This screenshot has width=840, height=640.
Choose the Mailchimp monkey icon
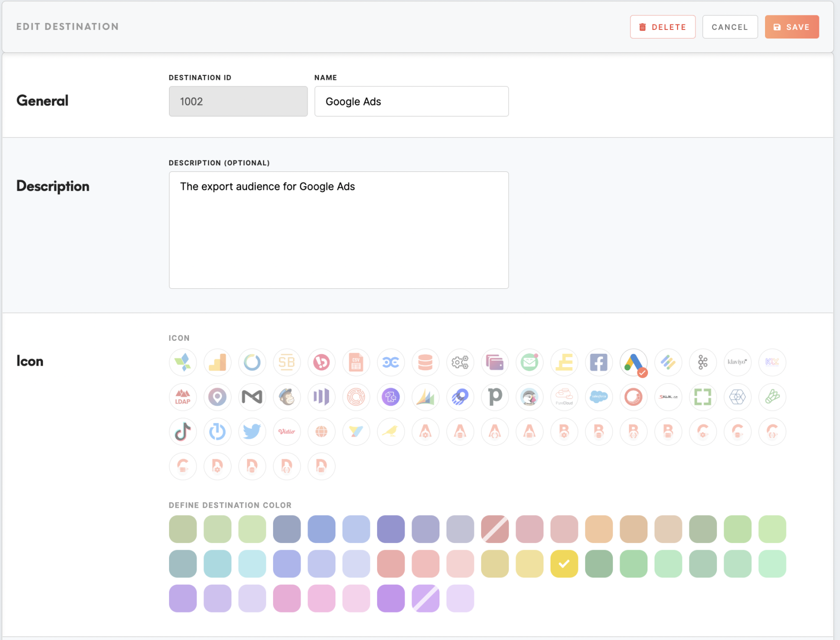287,397
